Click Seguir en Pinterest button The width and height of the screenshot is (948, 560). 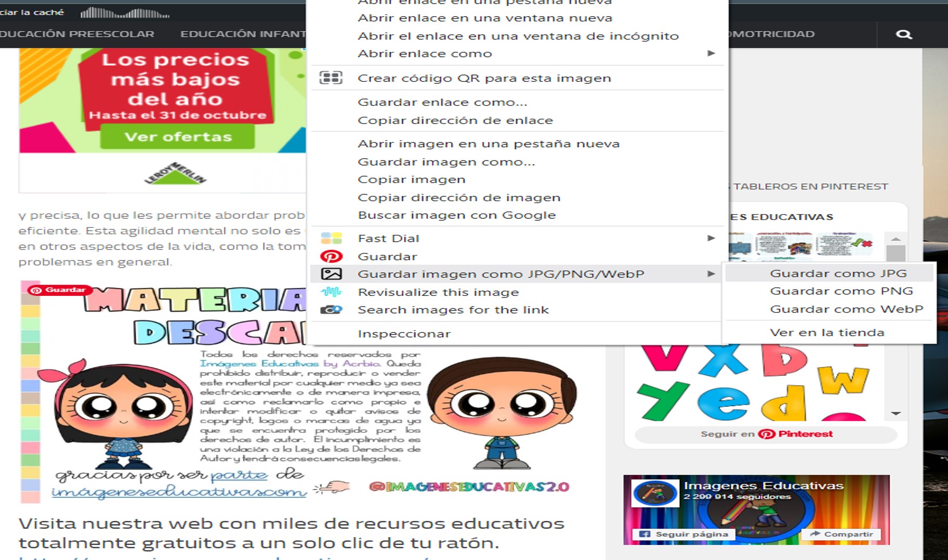766,434
